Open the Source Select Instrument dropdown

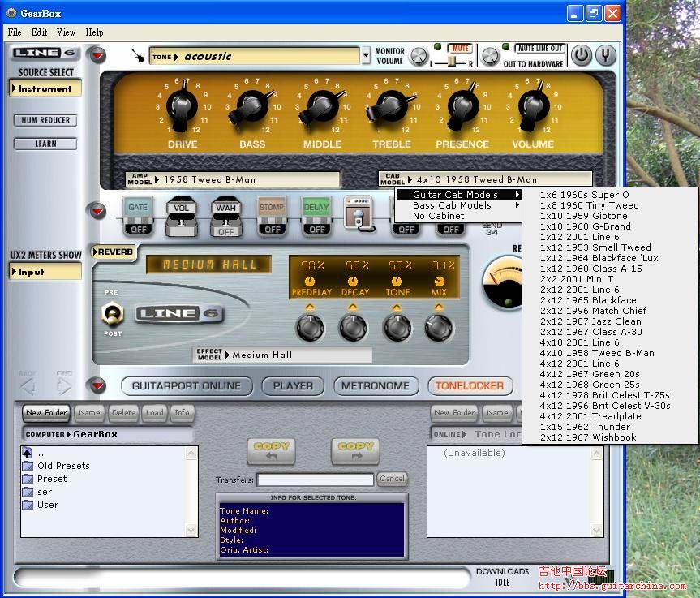(45, 88)
